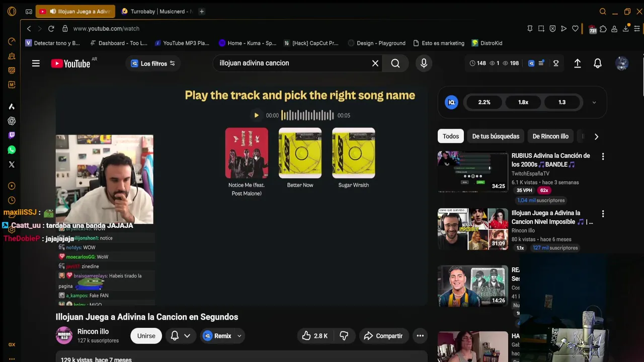Open the GX Corner gamepad icon

point(29,12)
